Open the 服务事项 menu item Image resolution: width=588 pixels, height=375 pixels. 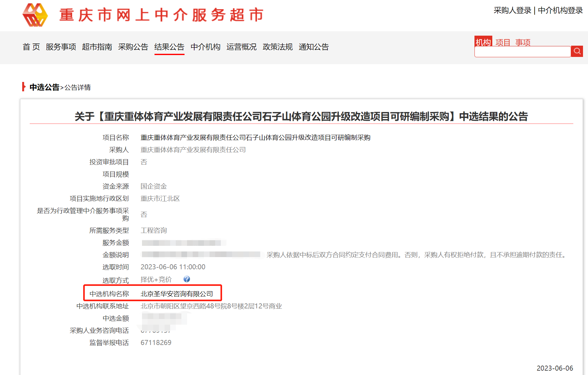click(x=61, y=47)
